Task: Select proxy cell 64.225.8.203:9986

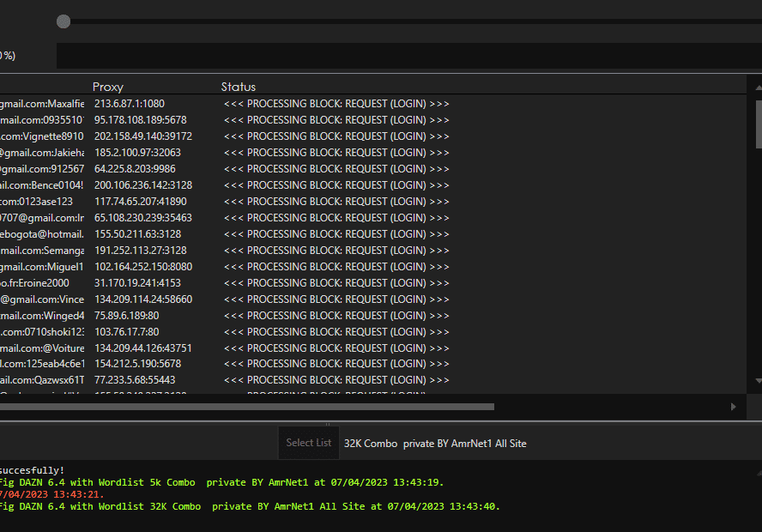Action: (x=135, y=169)
